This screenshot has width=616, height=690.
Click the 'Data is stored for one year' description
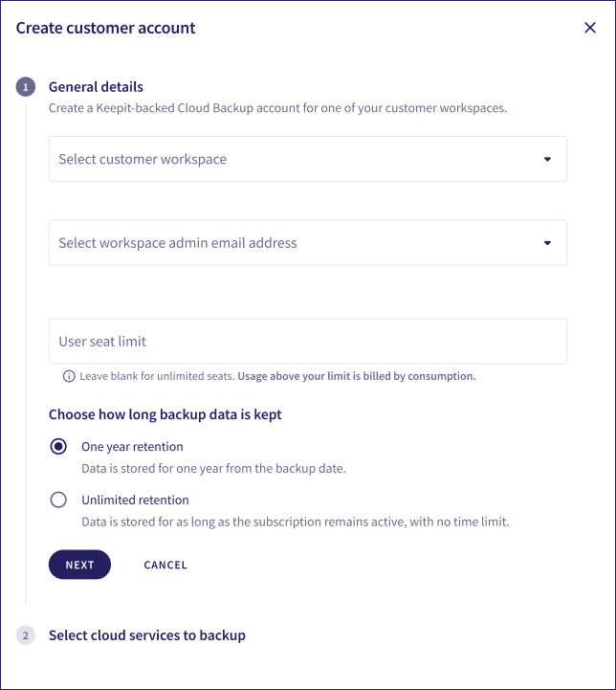coord(213,468)
